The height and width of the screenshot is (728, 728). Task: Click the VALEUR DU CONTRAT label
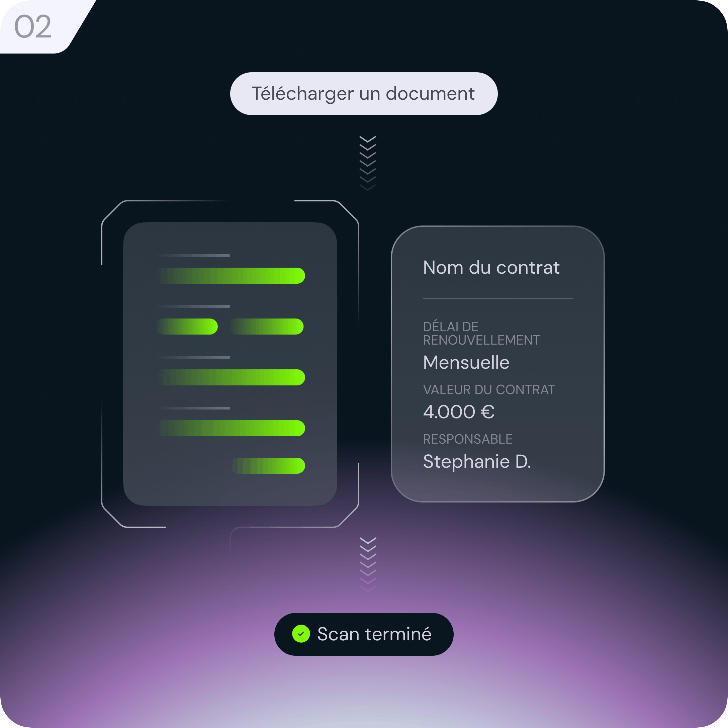pos(489,390)
